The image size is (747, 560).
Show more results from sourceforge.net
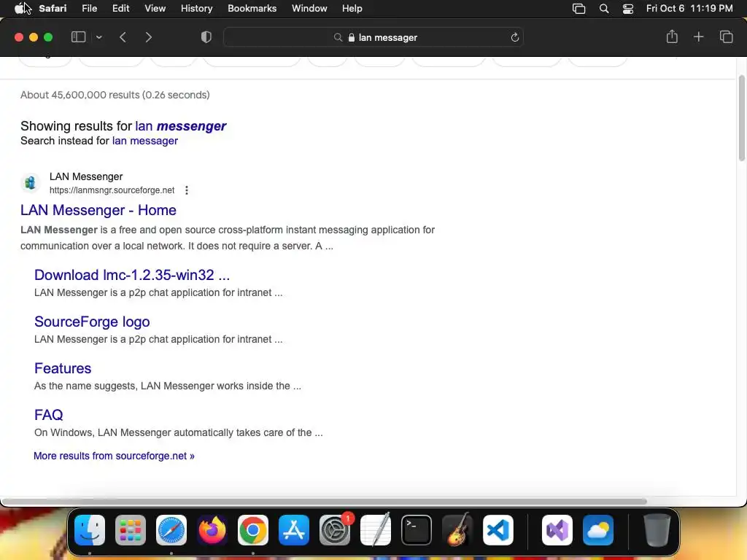point(114,456)
